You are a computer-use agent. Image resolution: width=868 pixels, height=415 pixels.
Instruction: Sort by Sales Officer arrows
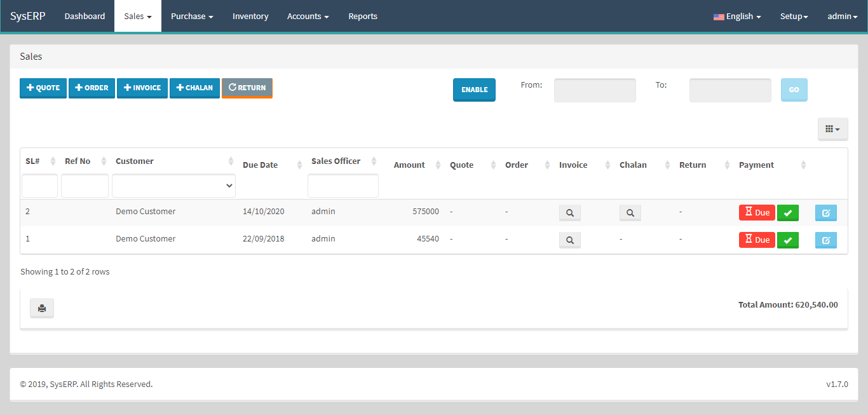(x=374, y=161)
